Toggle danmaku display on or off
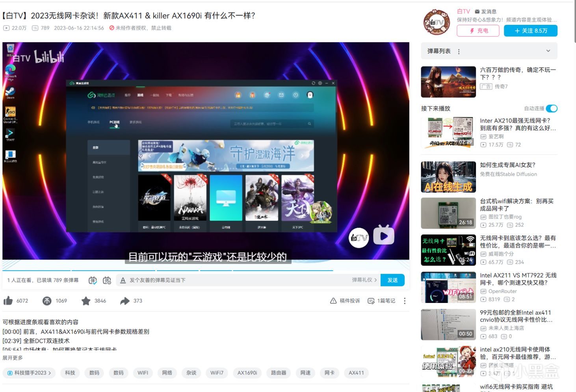Image resolution: width=576 pixels, height=392 pixels. coord(93,280)
